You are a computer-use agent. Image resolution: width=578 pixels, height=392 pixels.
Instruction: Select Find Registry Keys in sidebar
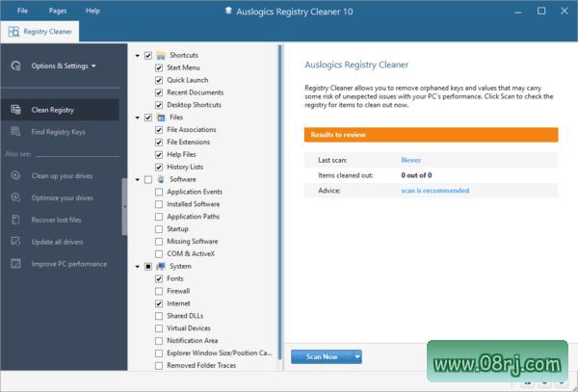(60, 132)
